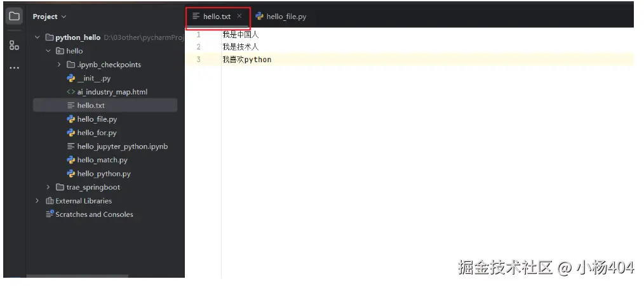This screenshot has height=286, width=644.
Task: Open the Project tool window folder icon
Action: click(14, 16)
